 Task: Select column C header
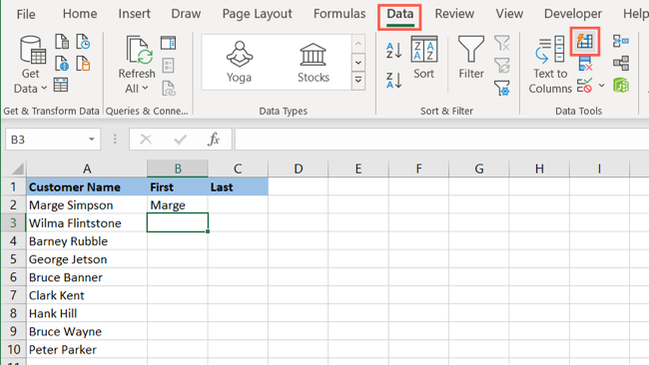[x=238, y=169]
